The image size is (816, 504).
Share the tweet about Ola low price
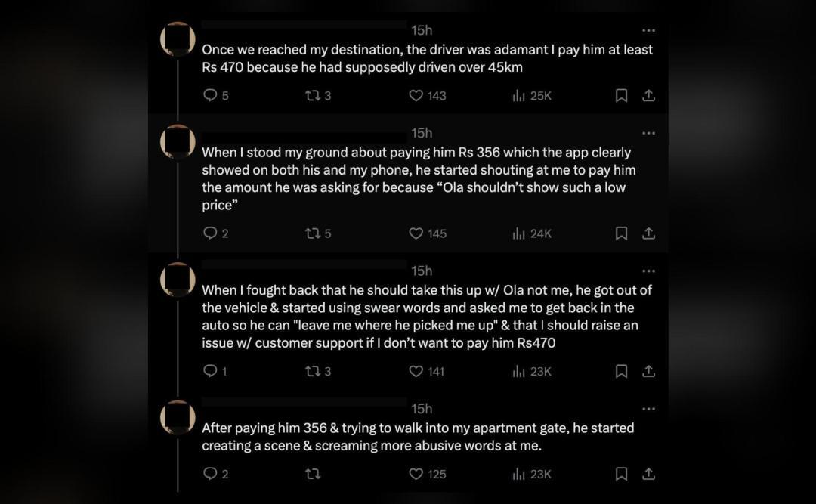[x=648, y=233]
